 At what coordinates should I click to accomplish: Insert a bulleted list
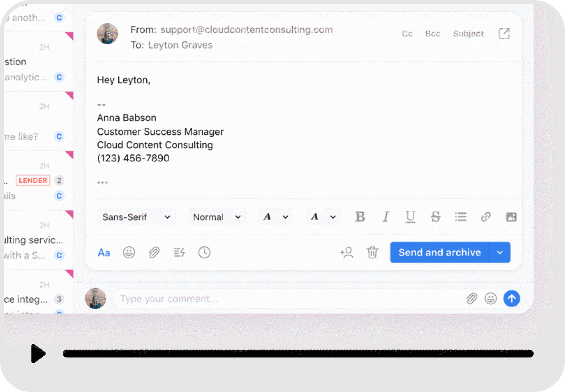click(461, 217)
